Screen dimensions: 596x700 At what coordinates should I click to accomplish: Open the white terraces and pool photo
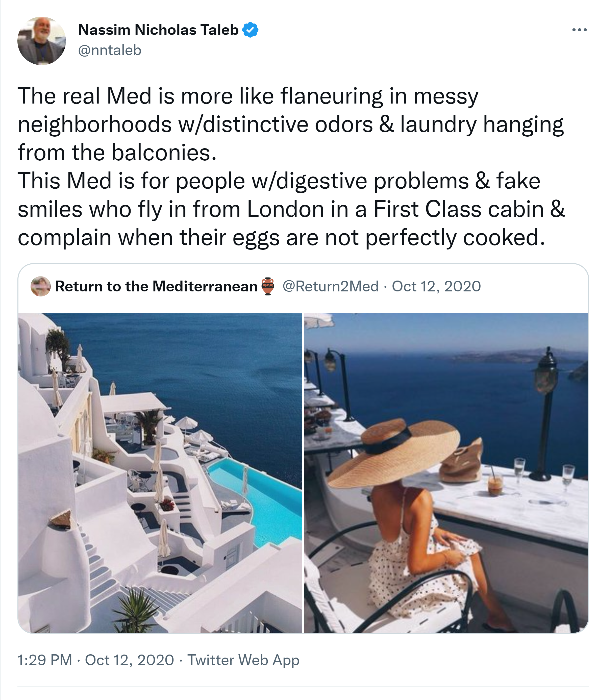point(160,473)
